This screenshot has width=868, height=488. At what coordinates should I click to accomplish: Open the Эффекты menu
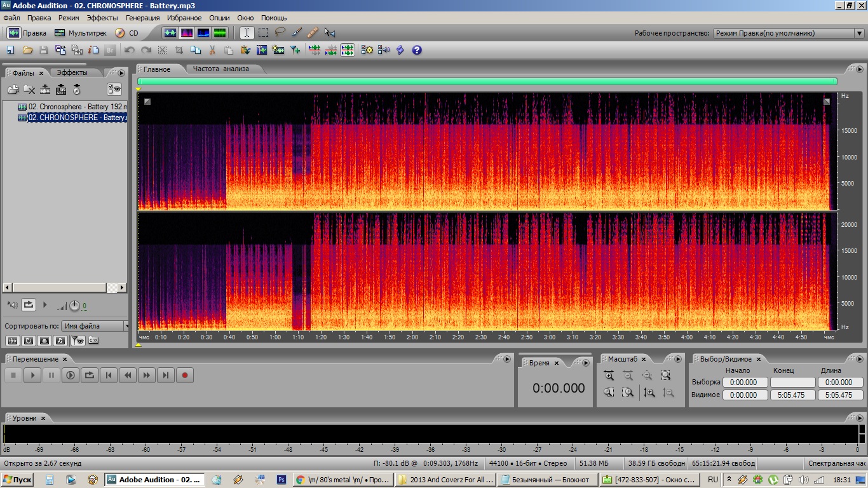tap(102, 18)
